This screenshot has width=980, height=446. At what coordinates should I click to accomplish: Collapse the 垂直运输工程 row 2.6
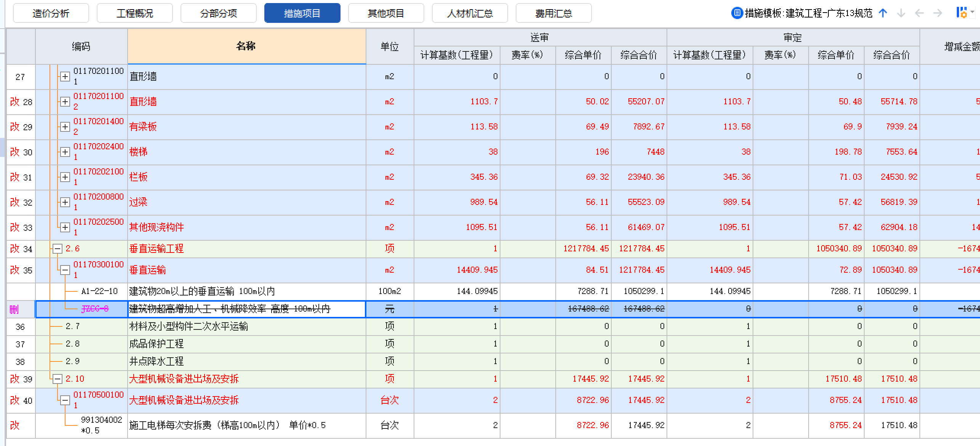[57, 248]
